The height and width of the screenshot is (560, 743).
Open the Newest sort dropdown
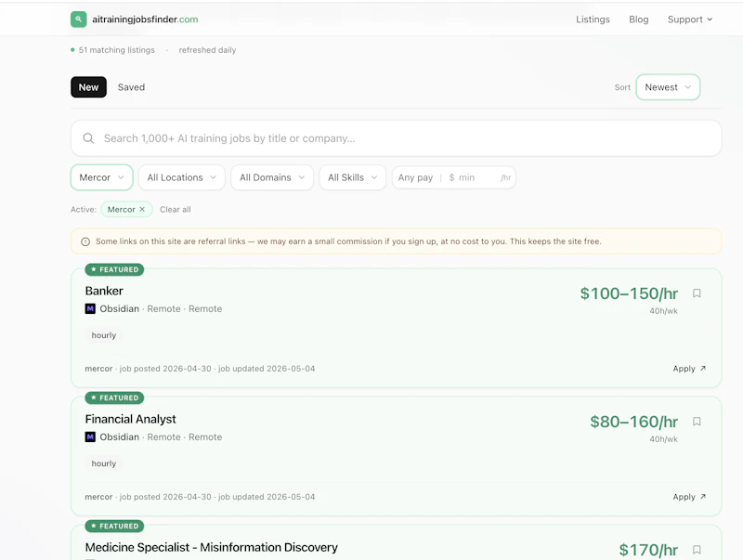(x=668, y=87)
